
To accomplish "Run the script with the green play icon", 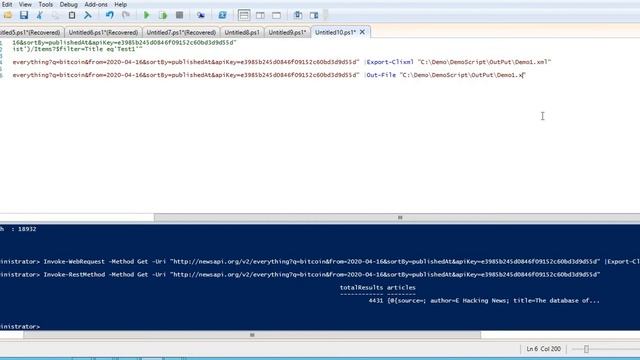I will tap(147, 16).
